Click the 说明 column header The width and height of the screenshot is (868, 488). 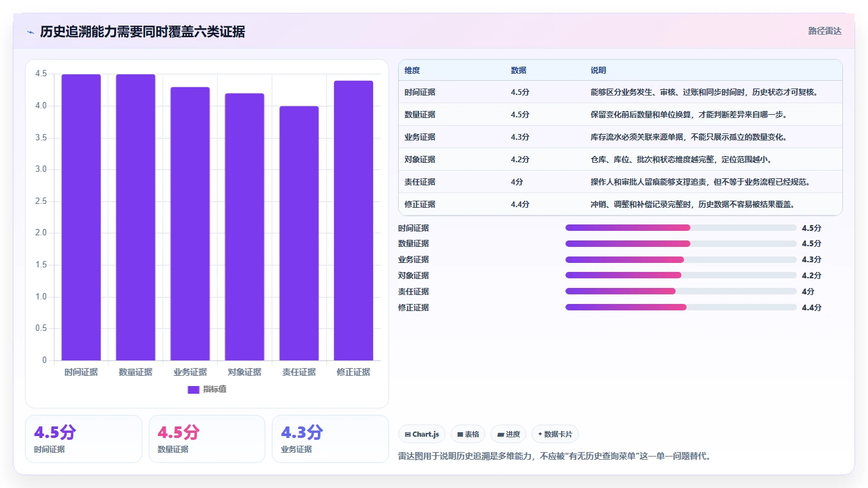pyautogui.click(x=598, y=71)
